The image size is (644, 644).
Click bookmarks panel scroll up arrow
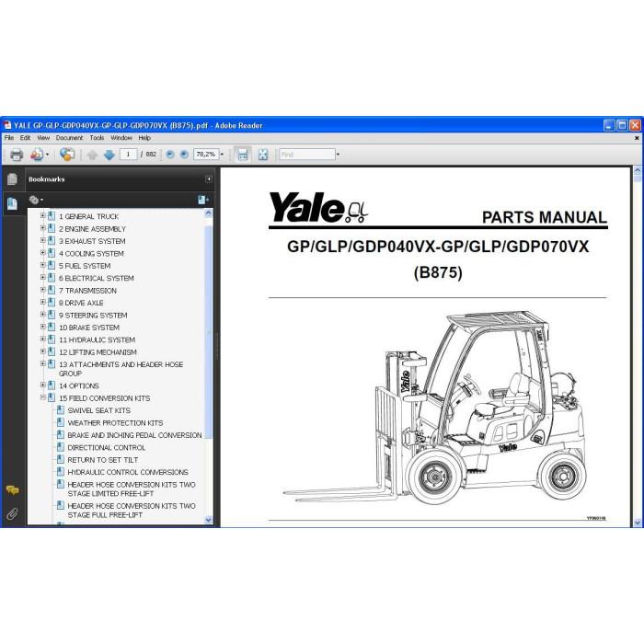click(208, 213)
